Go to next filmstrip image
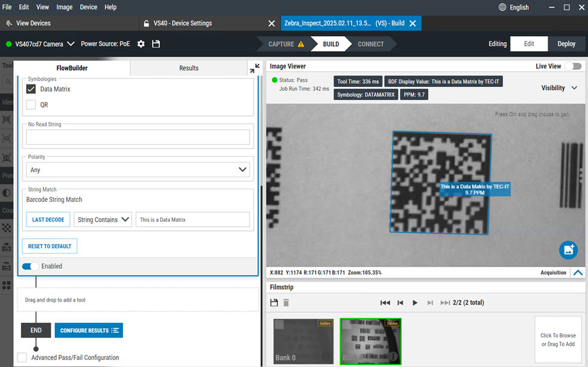 pos(430,303)
